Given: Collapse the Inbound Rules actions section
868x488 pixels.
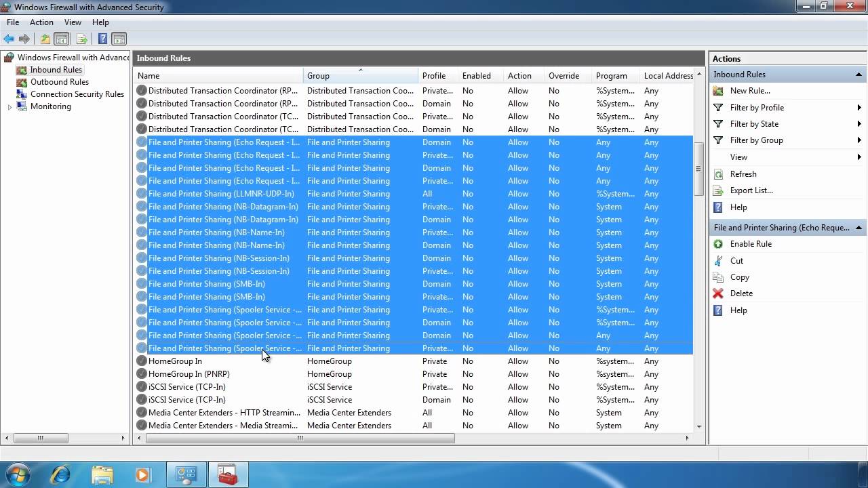Looking at the screenshot, I should pyautogui.click(x=859, y=75).
